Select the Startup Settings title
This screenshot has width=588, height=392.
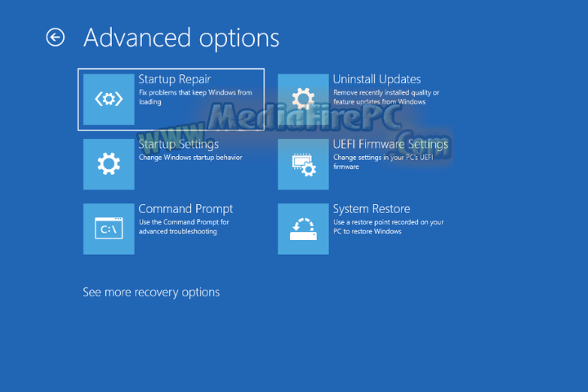click(179, 145)
